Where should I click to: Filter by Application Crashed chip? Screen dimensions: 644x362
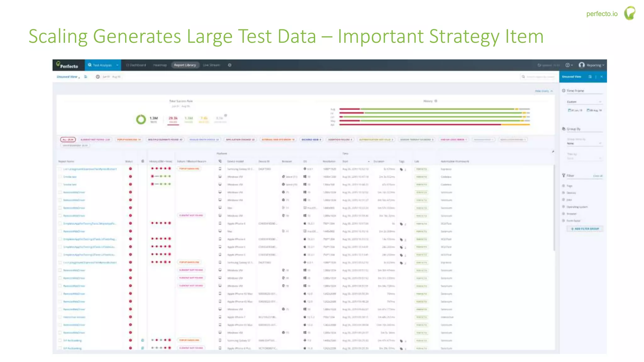(240, 140)
